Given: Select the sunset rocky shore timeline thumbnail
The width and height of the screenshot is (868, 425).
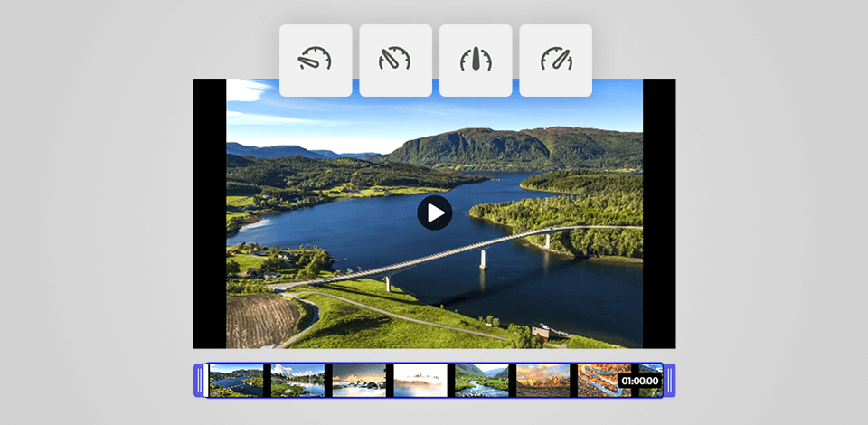Looking at the screenshot, I should click(359, 380).
